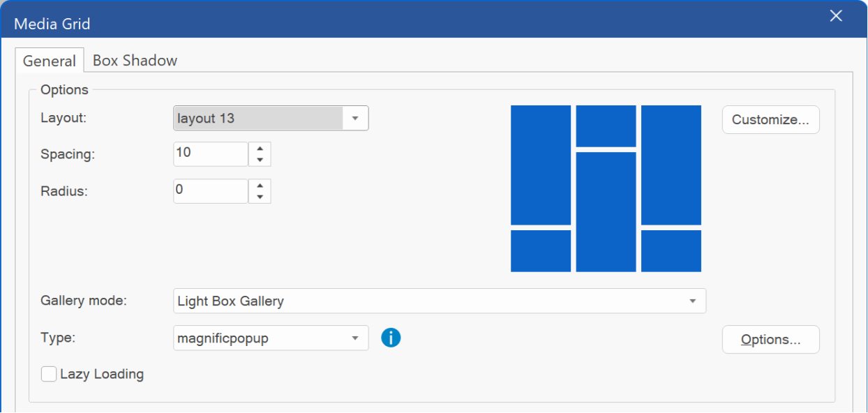Close the Media Grid dialog
The image size is (868, 413).
coord(836,16)
